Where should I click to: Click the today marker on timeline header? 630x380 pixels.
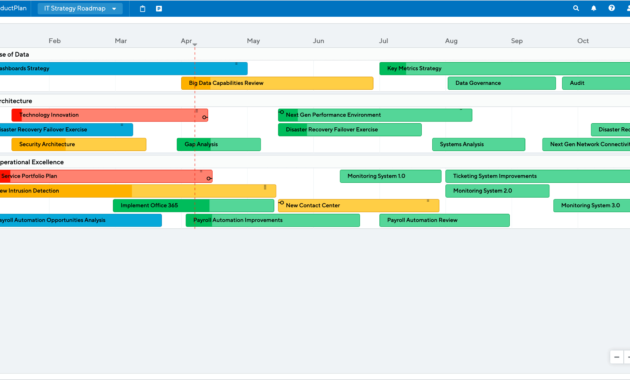[x=195, y=45]
